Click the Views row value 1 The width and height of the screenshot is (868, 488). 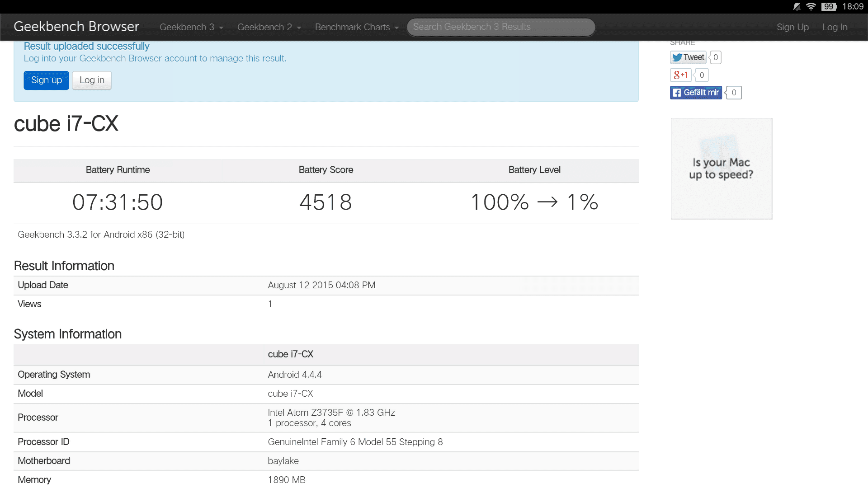270,304
